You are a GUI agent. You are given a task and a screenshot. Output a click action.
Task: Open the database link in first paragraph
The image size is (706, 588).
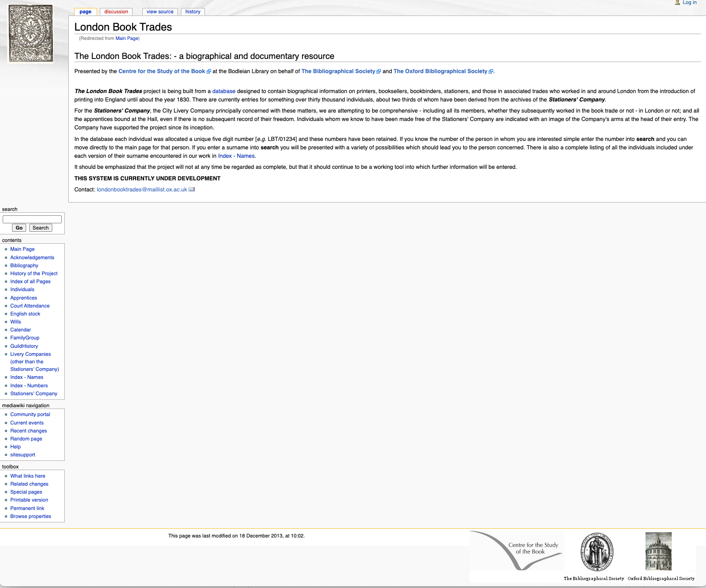pyautogui.click(x=224, y=91)
